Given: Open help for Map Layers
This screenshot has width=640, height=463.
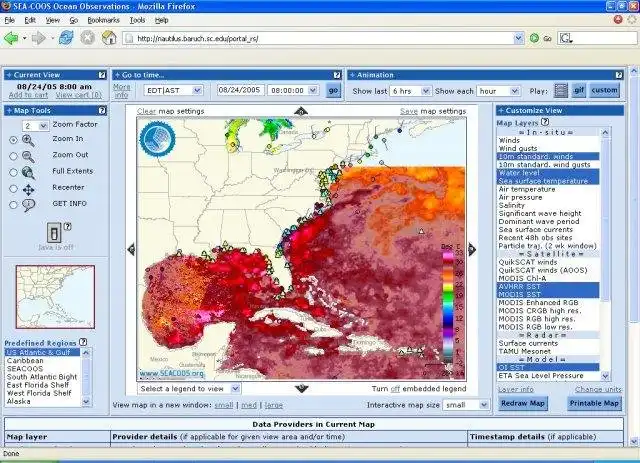Looking at the screenshot, I should [545, 122].
